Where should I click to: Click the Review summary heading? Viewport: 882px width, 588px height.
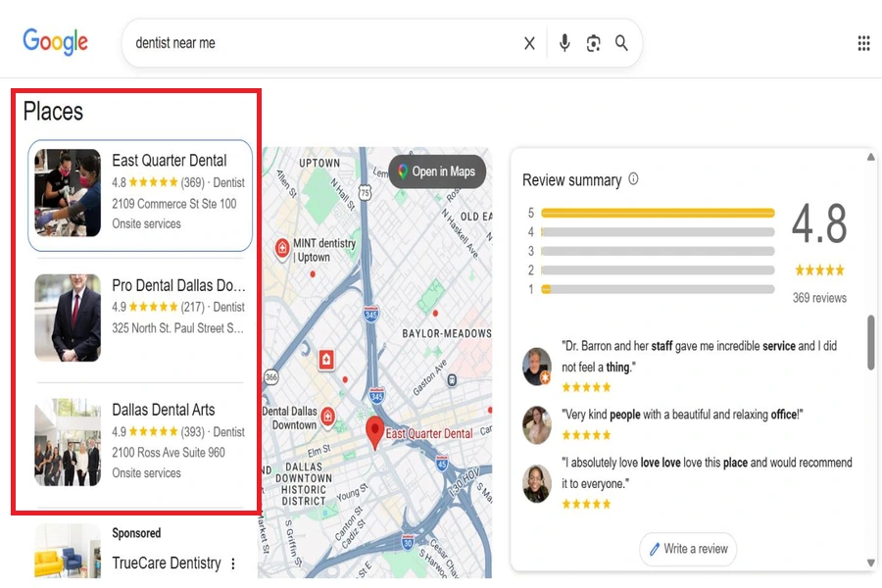coord(571,180)
